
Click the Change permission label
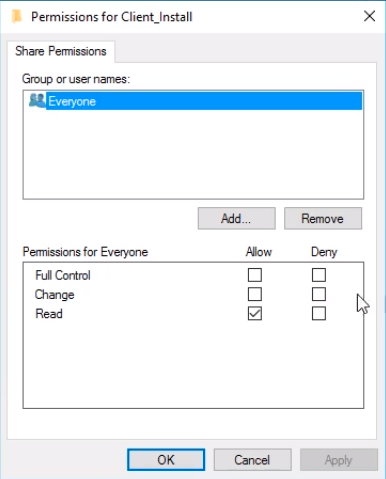point(54,295)
